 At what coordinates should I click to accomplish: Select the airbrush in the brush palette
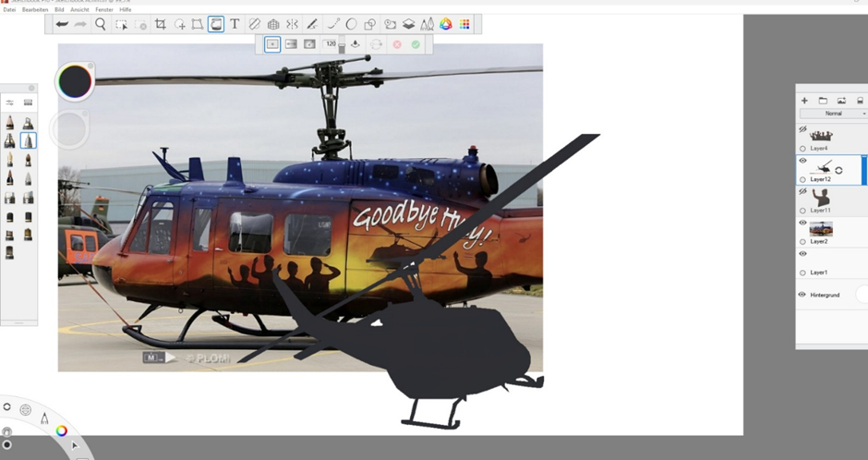pyautogui.click(x=29, y=122)
